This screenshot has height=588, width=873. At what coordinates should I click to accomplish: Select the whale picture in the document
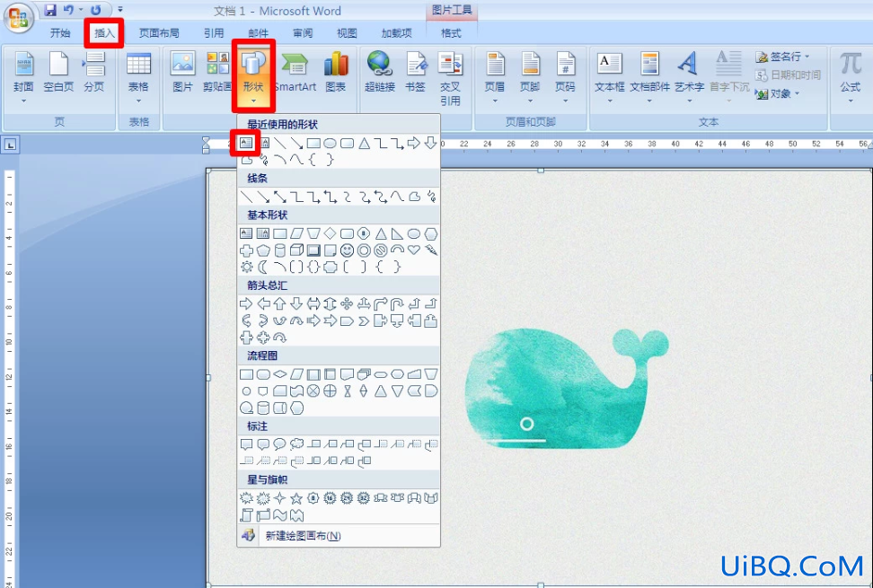point(567,389)
